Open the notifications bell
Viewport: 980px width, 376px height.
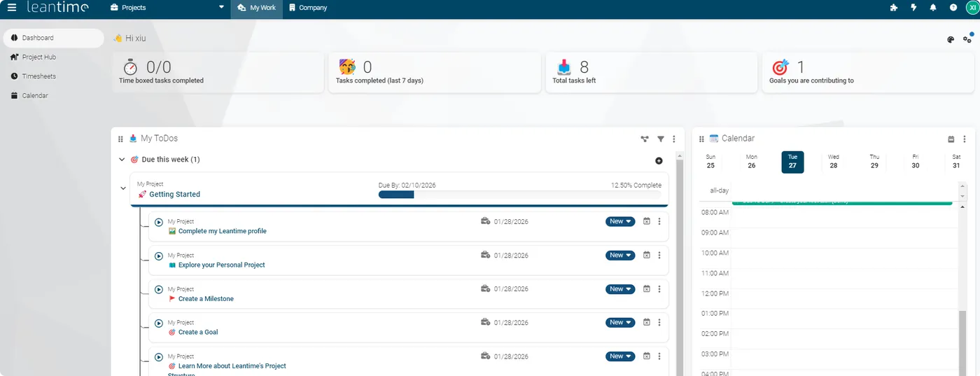click(933, 8)
